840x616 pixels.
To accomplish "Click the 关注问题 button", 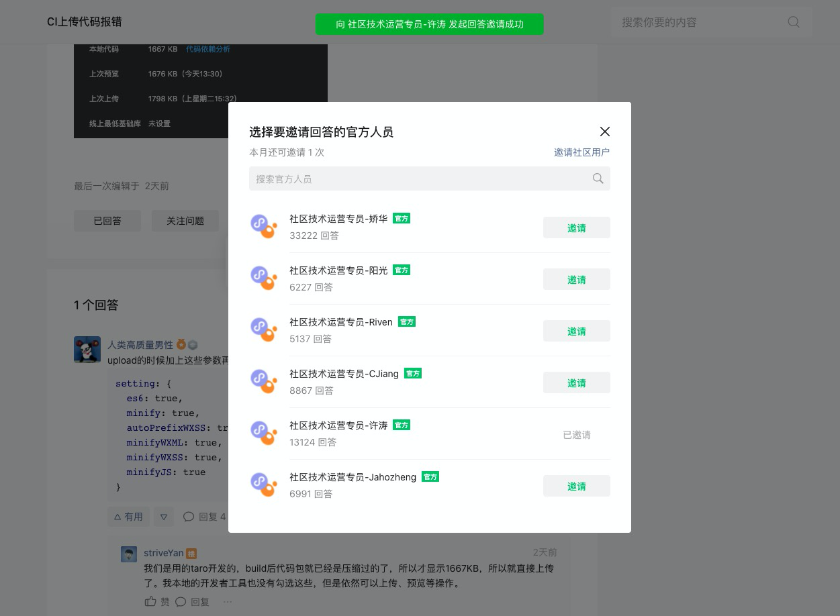I will point(185,221).
